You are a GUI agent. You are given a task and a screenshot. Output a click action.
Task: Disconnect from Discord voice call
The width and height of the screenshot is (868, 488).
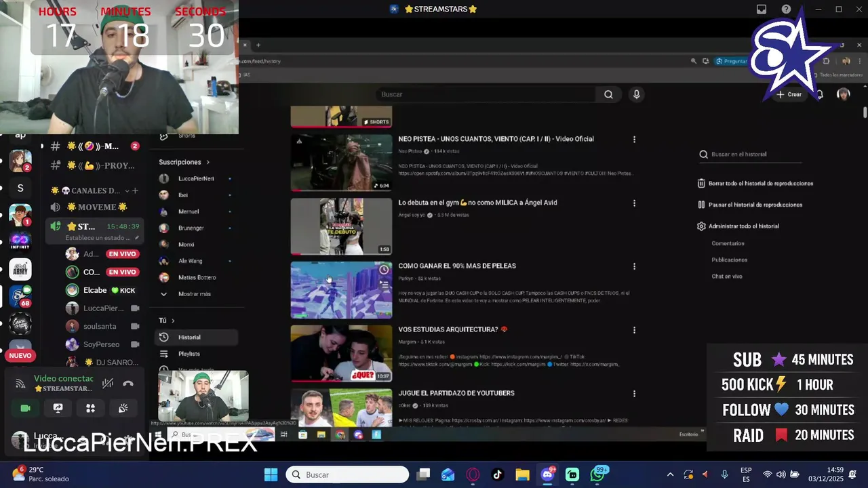(128, 384)
